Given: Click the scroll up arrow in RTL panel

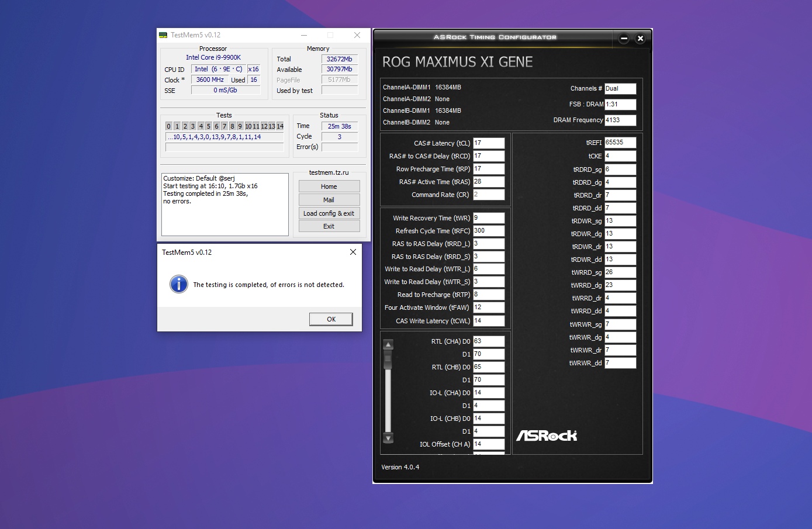Looking at the screenshot, I should [388, 345].
